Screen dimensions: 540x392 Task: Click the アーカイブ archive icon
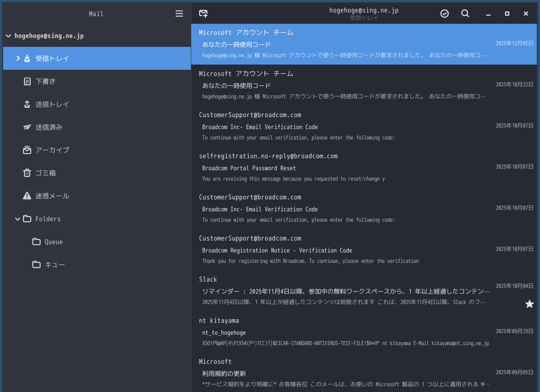coord(27,150)
